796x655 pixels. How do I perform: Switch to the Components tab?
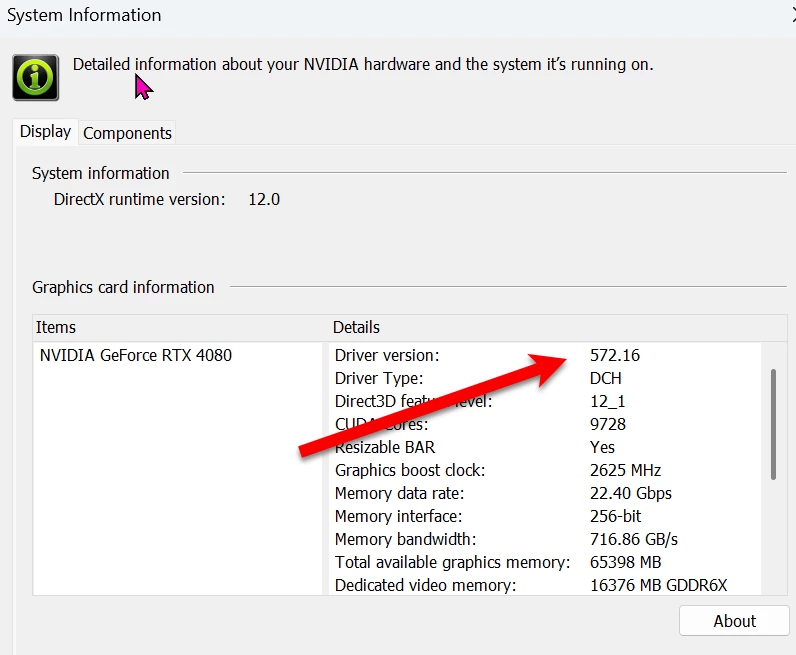tap(127, 133)
